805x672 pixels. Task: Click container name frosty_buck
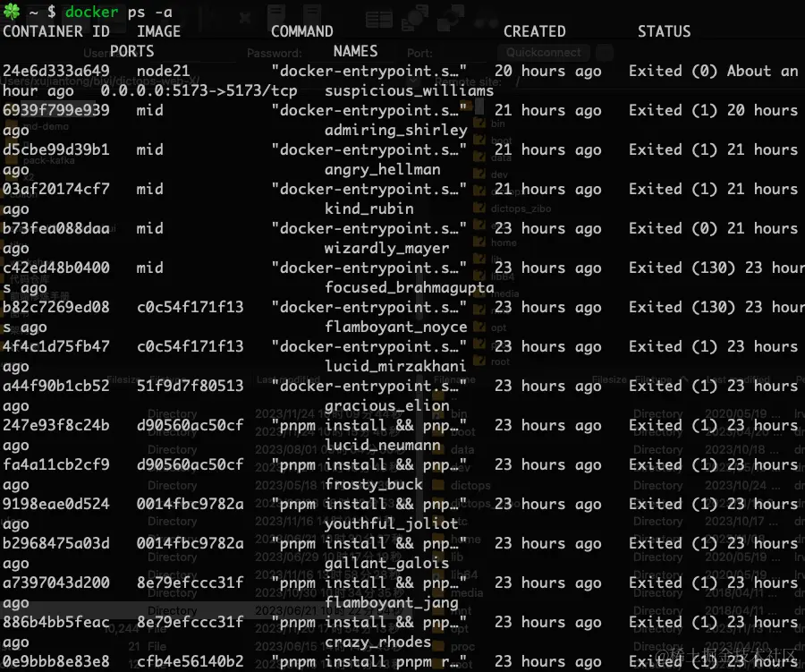(x=373, y=484)
